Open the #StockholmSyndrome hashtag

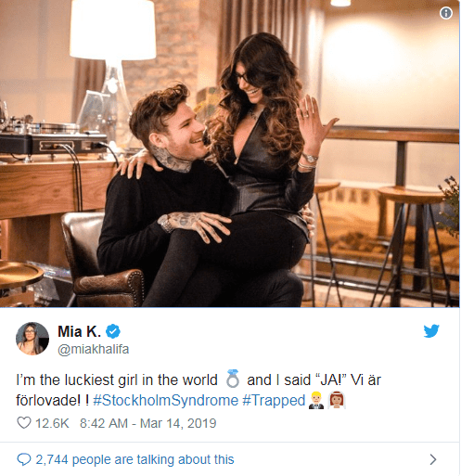pyautogui.click(x=166, y=400)
